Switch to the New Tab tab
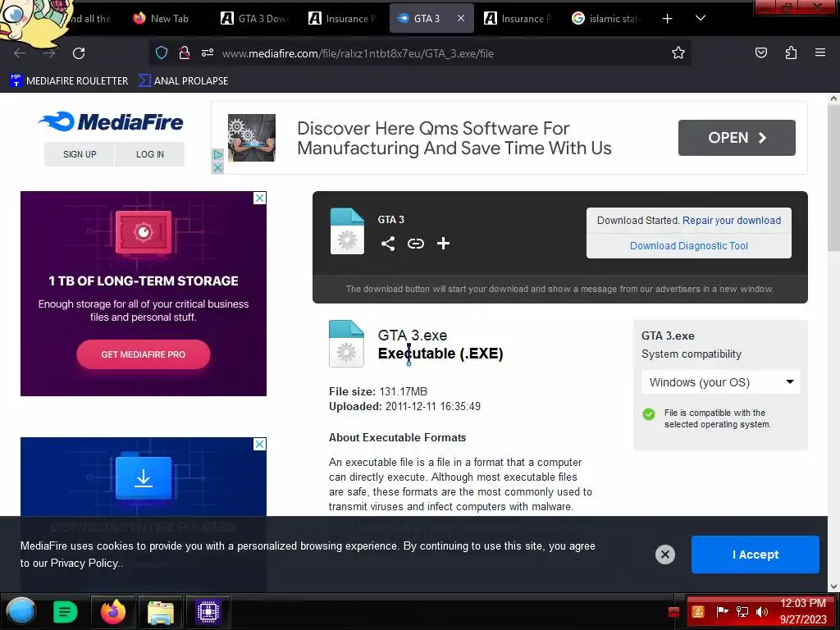Image resolution: width=840 pixels, height=630 pixels. point(162,18)
